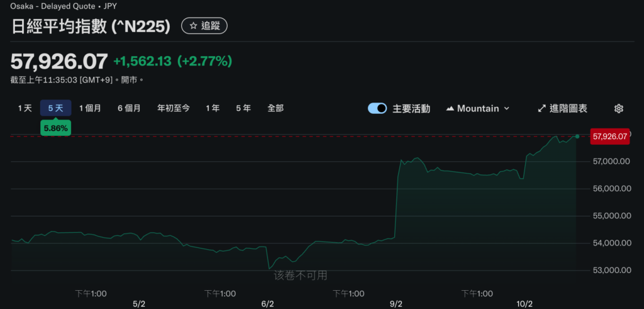Screen dimensions: 644x309
Task: Click the green dot at chart's latest point
Action: tap(577, 136)
